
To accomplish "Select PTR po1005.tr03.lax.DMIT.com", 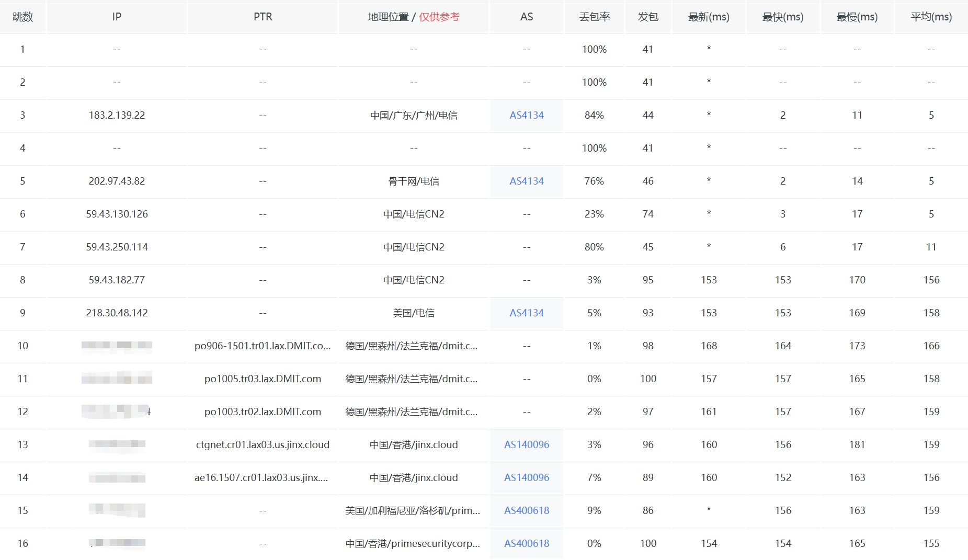I will (x=263, y=379).
